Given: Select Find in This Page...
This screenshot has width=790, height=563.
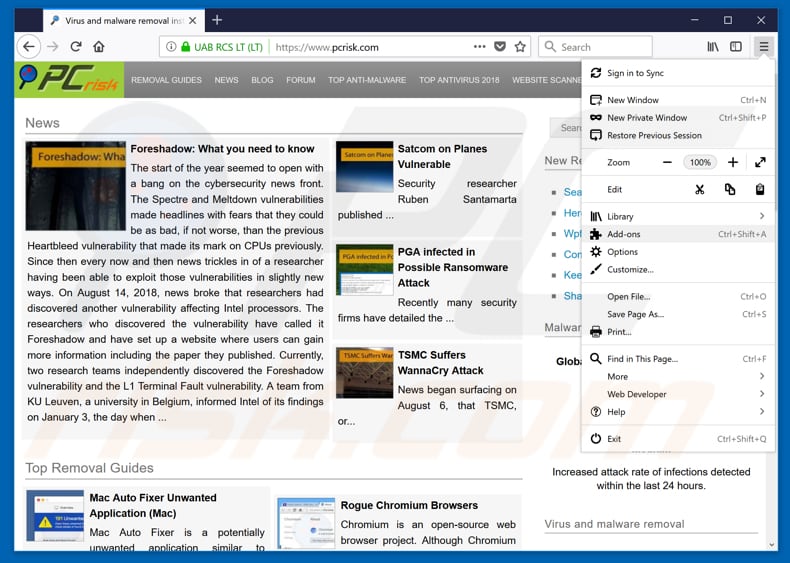Looking at the screenshot, I should coord(678,359).
